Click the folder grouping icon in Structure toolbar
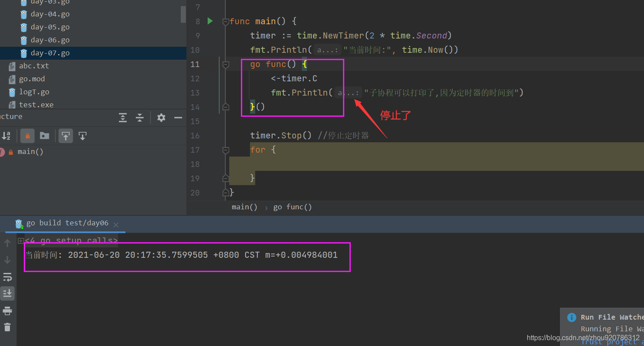 (45, 136)
